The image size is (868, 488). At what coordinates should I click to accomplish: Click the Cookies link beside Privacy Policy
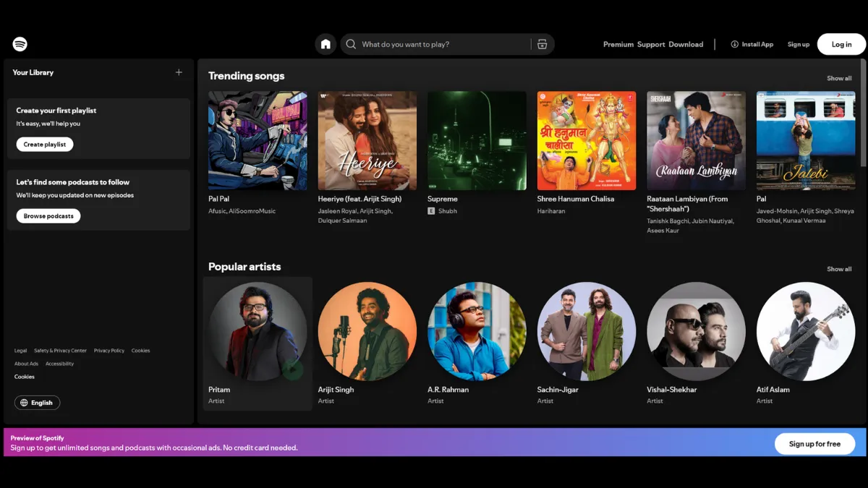pyautogui.click(x=140, y=351)
